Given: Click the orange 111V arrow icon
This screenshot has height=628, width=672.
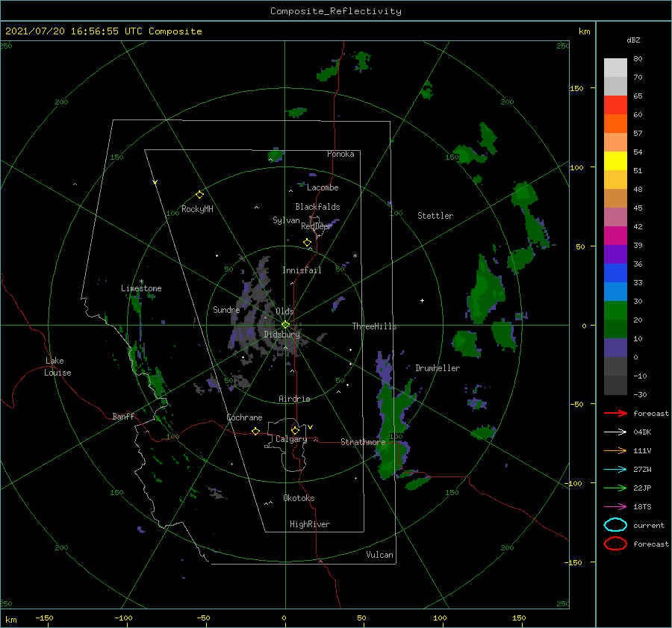Looking at the screenshot, I should click(x=615, y=450).
